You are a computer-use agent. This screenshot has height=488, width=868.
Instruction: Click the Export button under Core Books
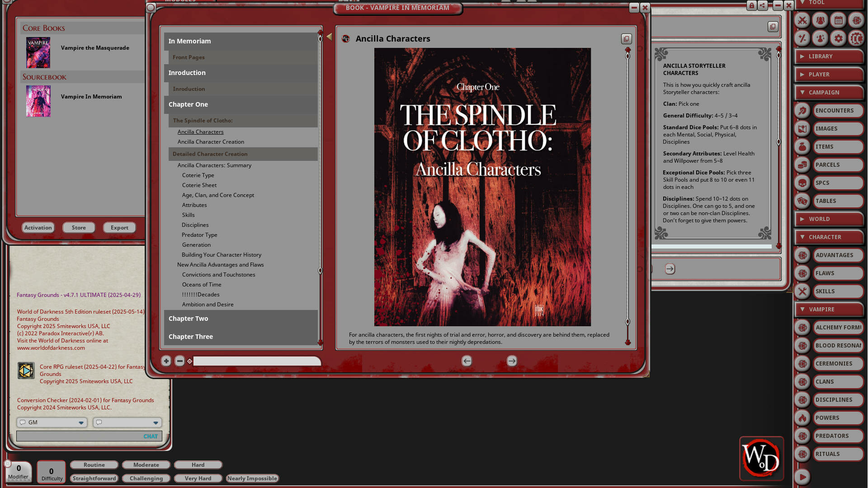pos(119,227)
